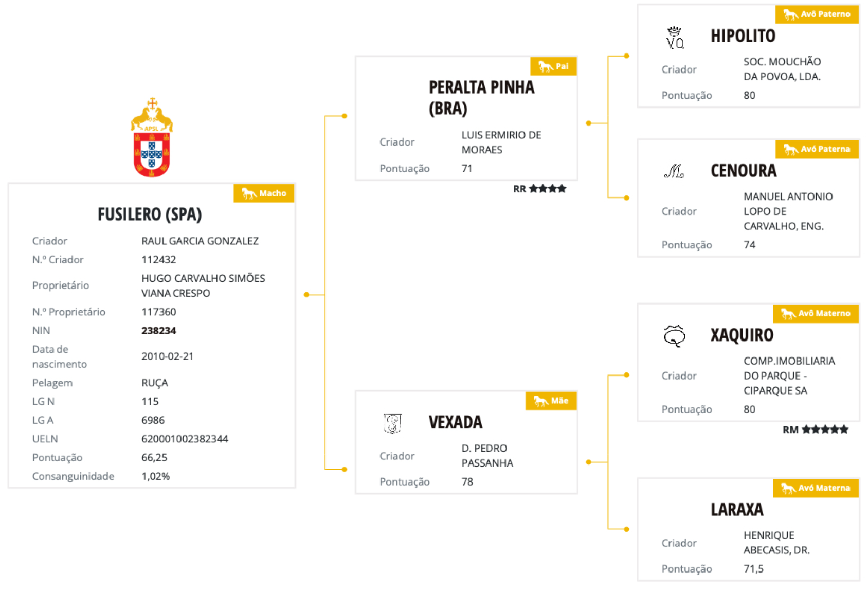This screenshot has width=868, height=590.
Task: Click Cenoura's breeder brand mark
Action: (674, 171)
